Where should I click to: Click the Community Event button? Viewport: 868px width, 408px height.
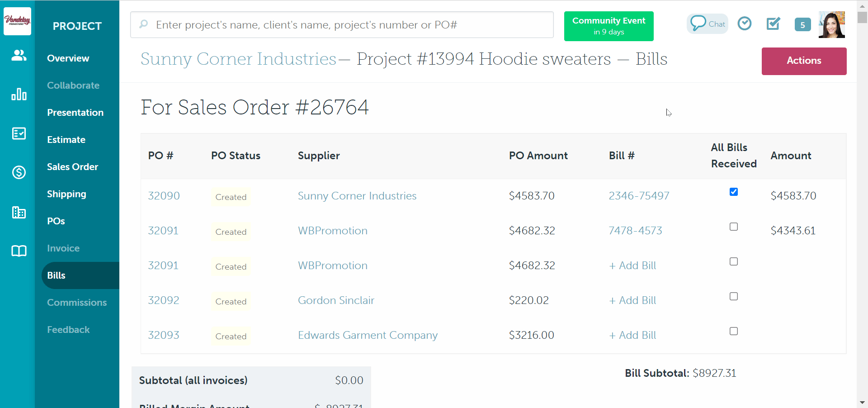pyautogui.click(x=609, y=26)
